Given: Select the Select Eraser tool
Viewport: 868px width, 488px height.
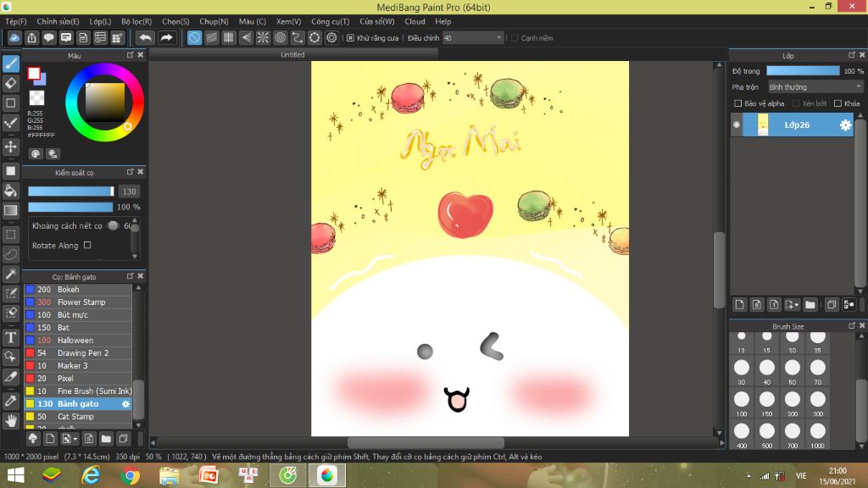Looking at the screenshot, I should 10,313.
